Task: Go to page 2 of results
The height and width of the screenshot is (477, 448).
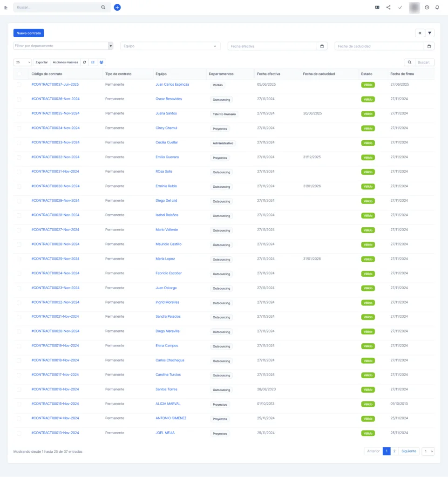Action: pos(394,451)
